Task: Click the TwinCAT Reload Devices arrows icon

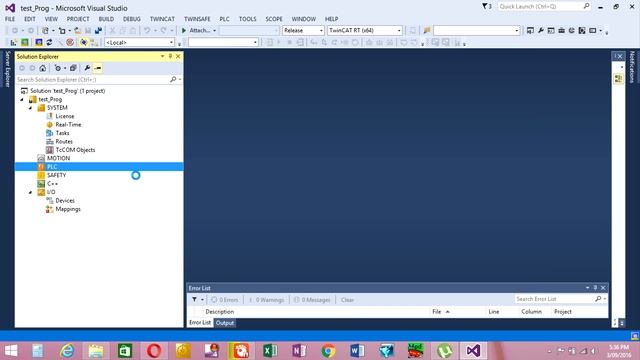Action: coord(49,42)
